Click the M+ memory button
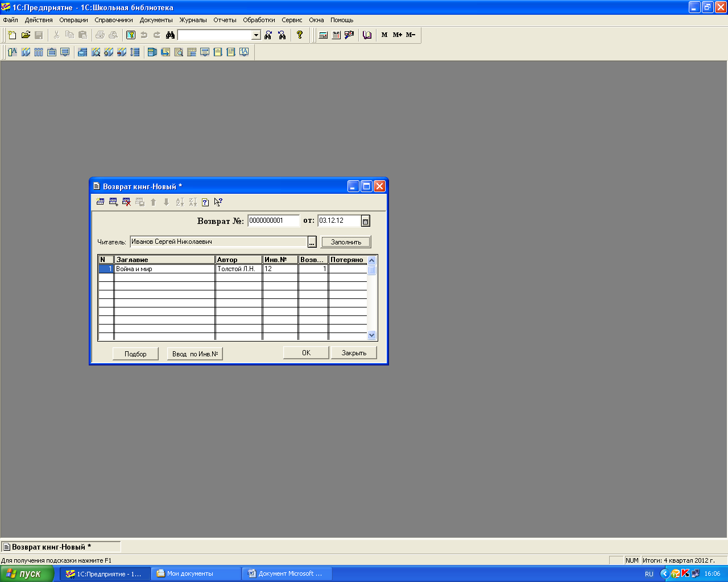 pyautogui.click(x=398, y=35)
